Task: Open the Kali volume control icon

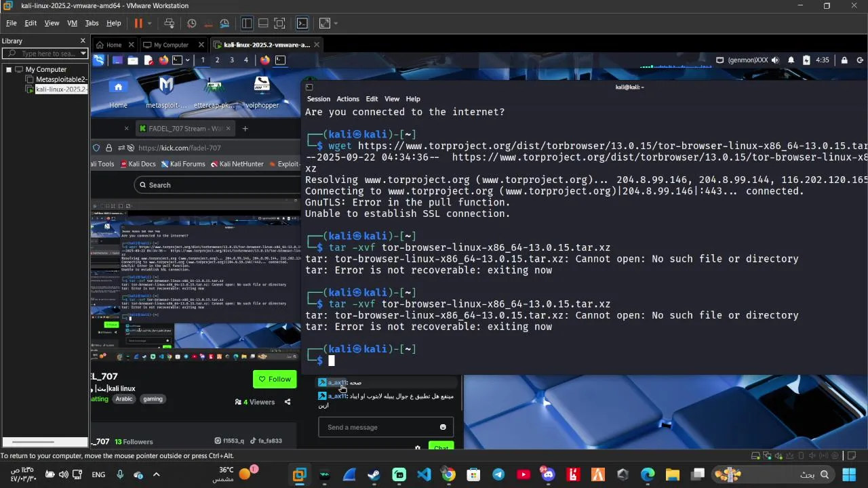Action: [x=775, y=60]
